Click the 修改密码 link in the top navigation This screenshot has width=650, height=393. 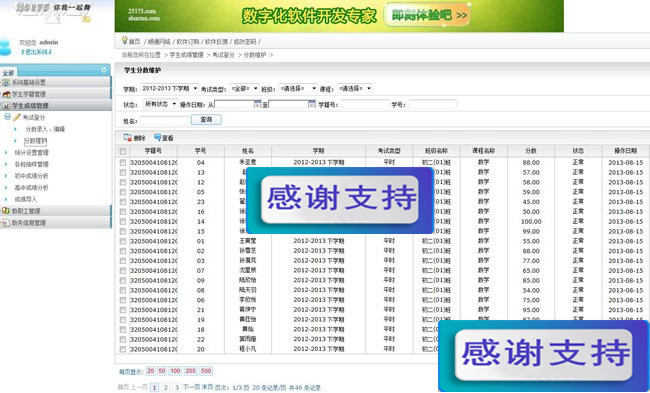(245, 41)
